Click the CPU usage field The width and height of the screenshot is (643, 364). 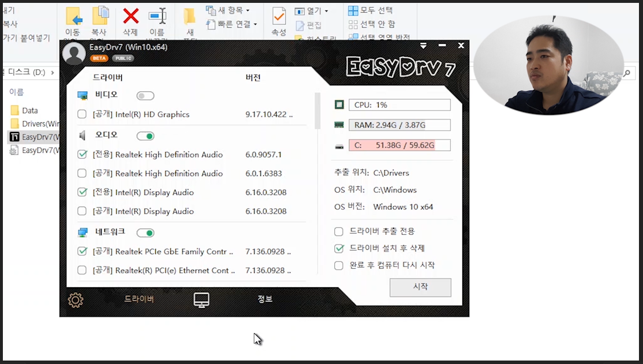point(399,105)
